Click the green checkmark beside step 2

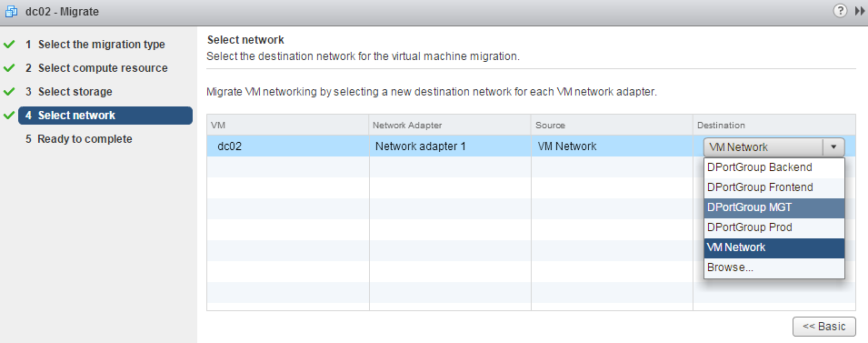click(x=9, y=68)
